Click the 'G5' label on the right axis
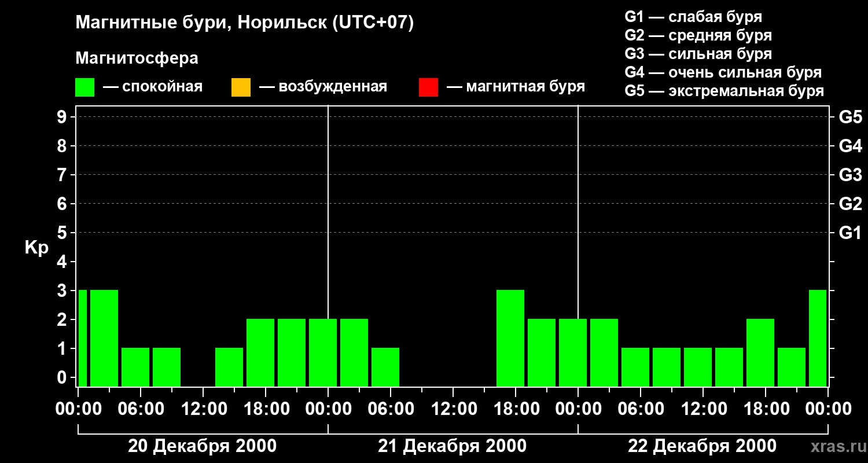 [850, 117]
